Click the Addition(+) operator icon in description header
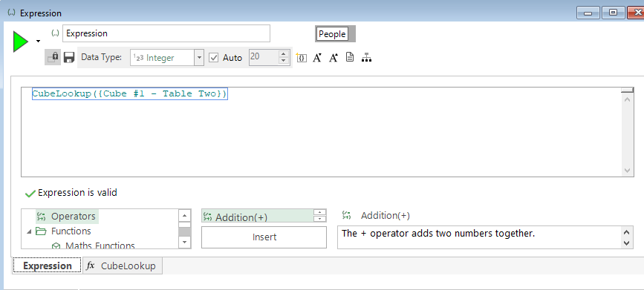Viewport: 644px width, 290px height. (347, 215)
